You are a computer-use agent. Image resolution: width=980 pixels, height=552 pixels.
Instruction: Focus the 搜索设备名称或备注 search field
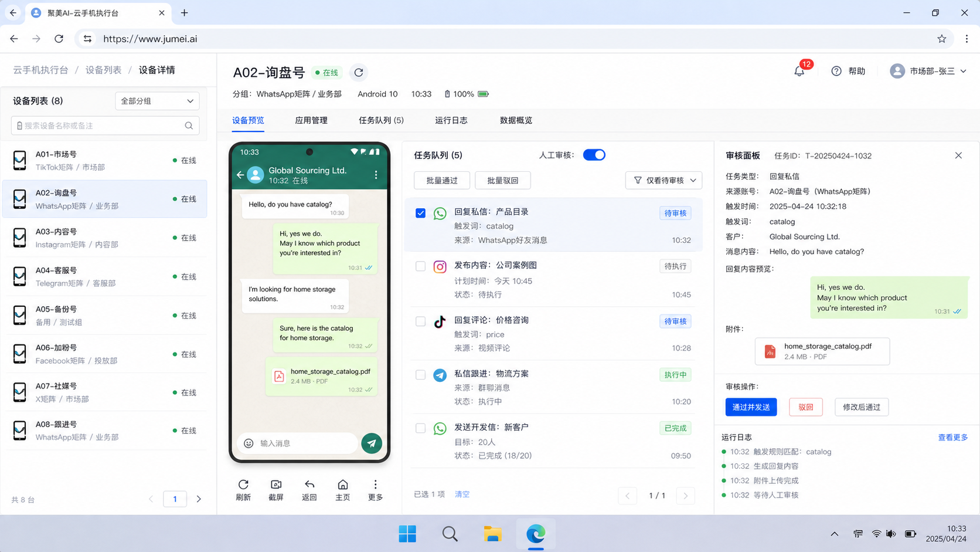click(x=105, y=126)
